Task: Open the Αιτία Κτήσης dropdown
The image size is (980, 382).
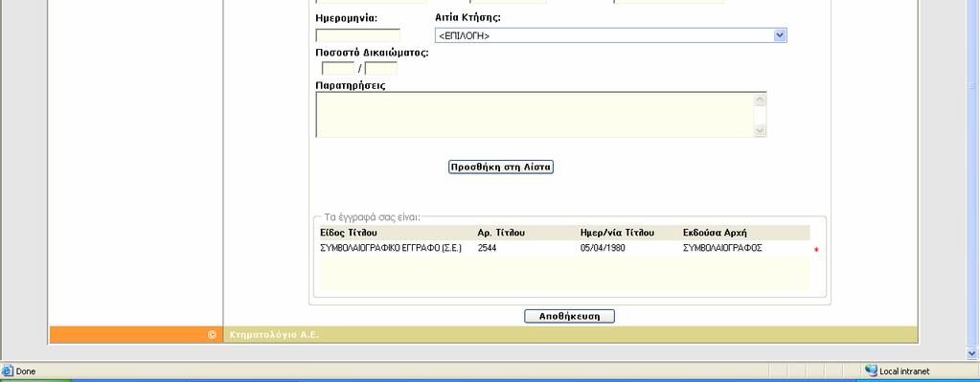Action: (x=610, y=35)
